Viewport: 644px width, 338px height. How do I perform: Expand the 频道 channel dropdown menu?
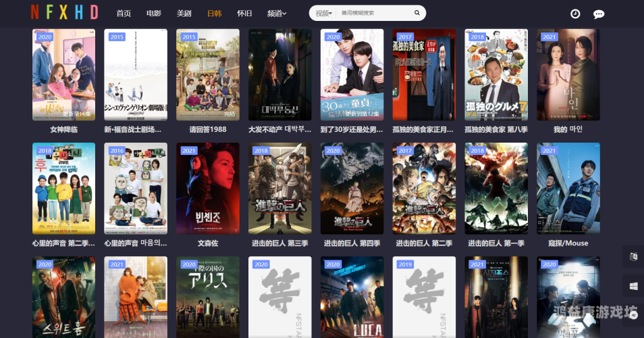point(276,13)
